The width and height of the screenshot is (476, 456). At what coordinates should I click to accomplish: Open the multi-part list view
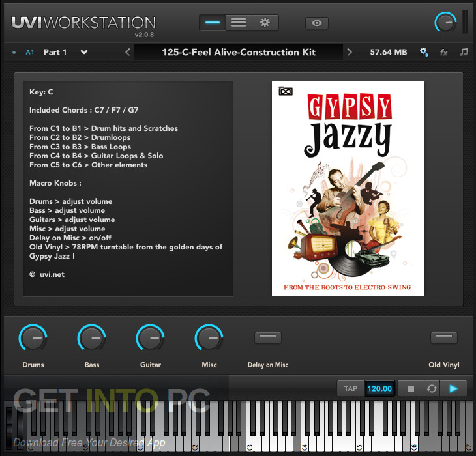click(x=239, y=23)
